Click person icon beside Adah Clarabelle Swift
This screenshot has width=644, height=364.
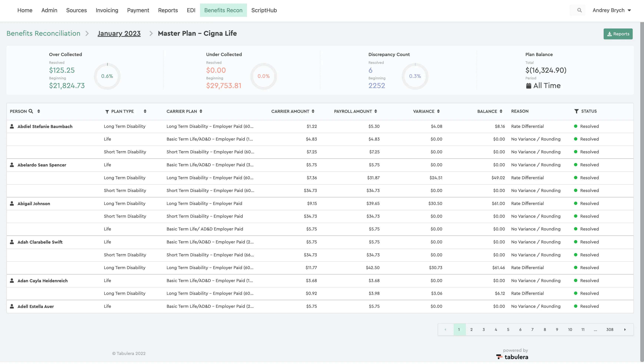(x=12, y=242)
